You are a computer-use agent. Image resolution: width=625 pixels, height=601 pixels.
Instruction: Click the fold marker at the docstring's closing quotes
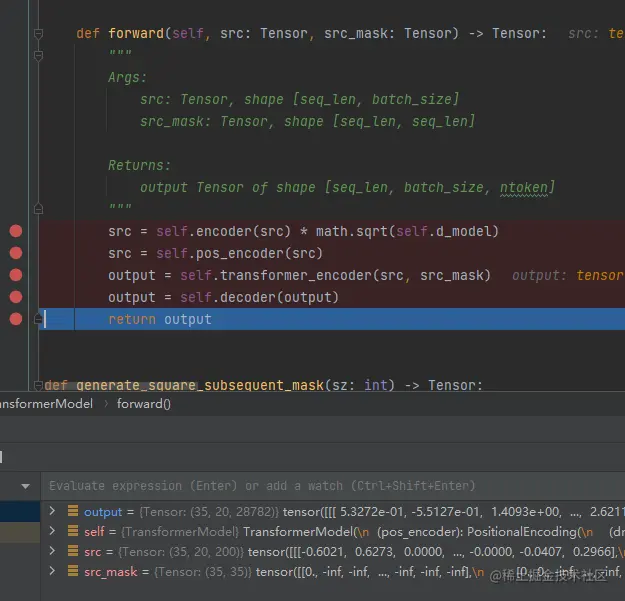[x=38, y=209]
